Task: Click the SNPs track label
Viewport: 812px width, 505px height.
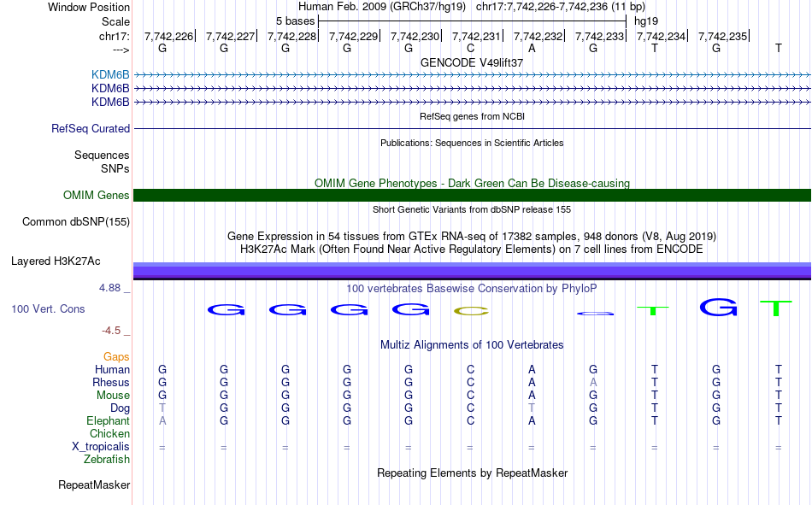Action: click(x=115, y=169)
